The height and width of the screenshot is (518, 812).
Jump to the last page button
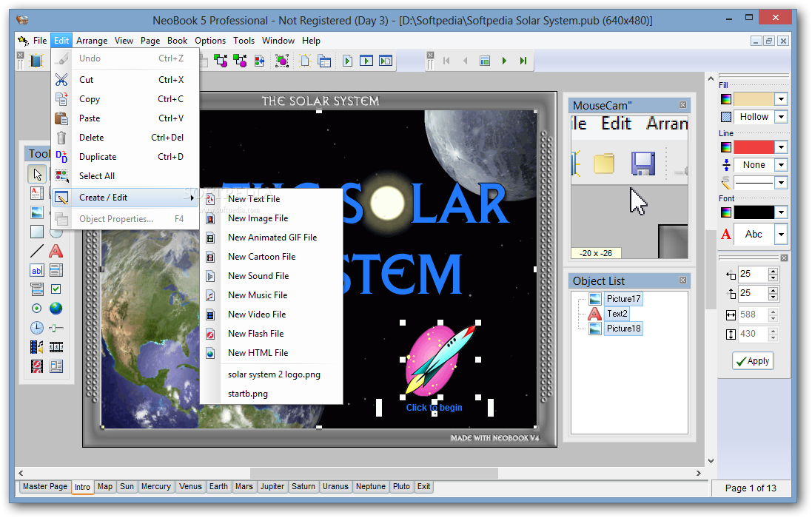pyautogui.click(x=523, y=61)
